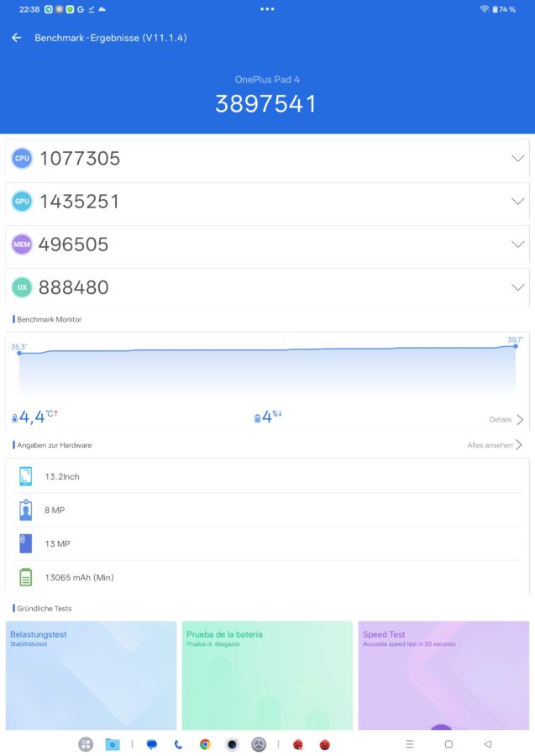Tap the CPU score badge icon
Screen dimensions: 535x756
coord(22,158)
